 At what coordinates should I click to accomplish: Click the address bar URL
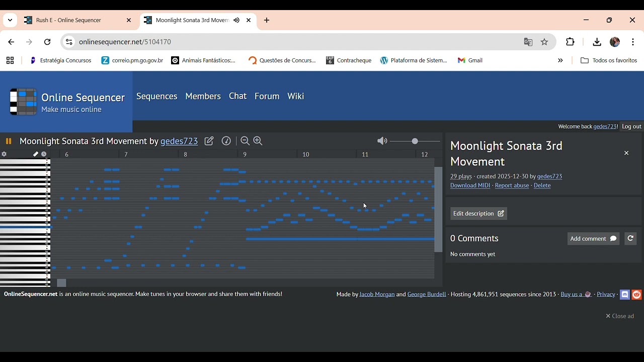125,42
